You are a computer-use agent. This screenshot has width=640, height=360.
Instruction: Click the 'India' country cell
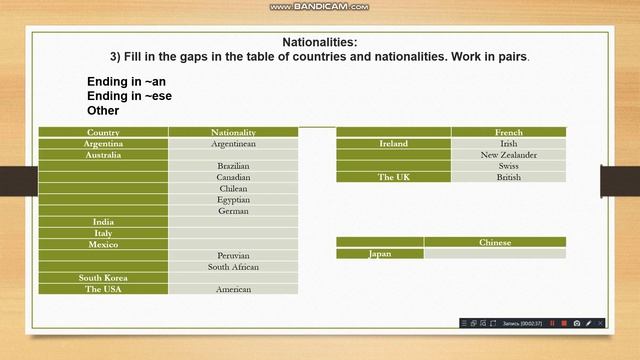click(x=103, y=222)
